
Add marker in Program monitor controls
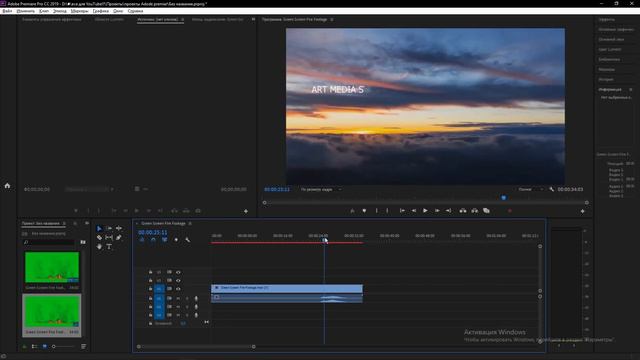364,211
